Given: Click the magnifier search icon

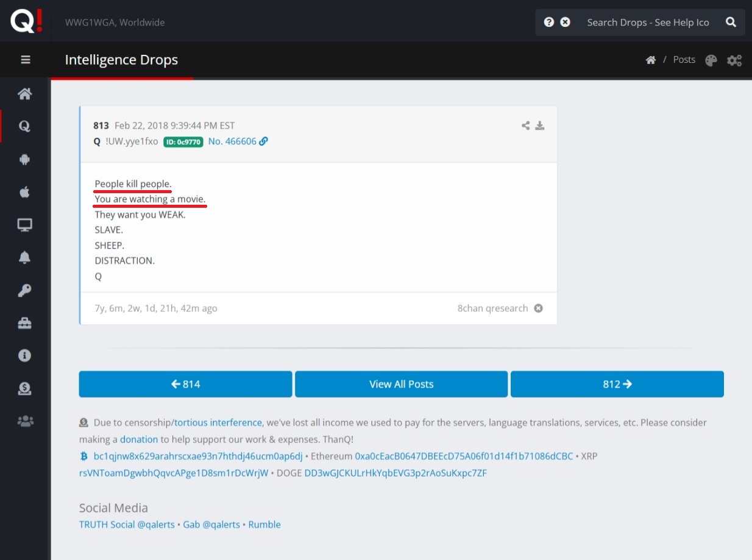Looking at the screenshot, I should pos(731,22).
